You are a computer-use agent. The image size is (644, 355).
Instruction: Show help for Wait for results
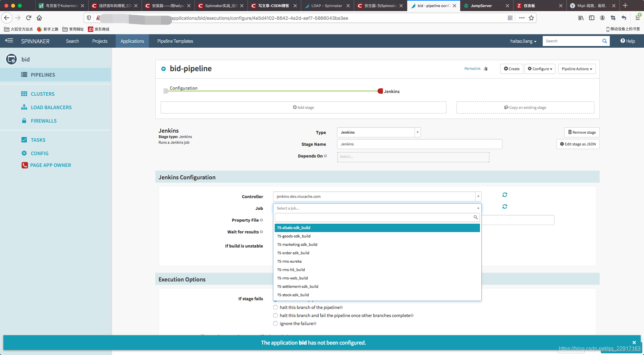point(261,232)
